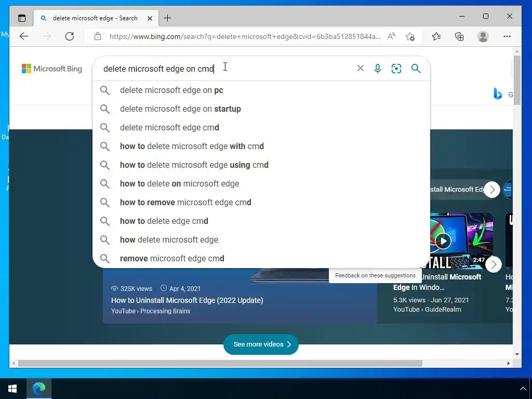The image size is (532, 399).
Task: Open a new tab with plus button
Action: (x=168, y=18)
